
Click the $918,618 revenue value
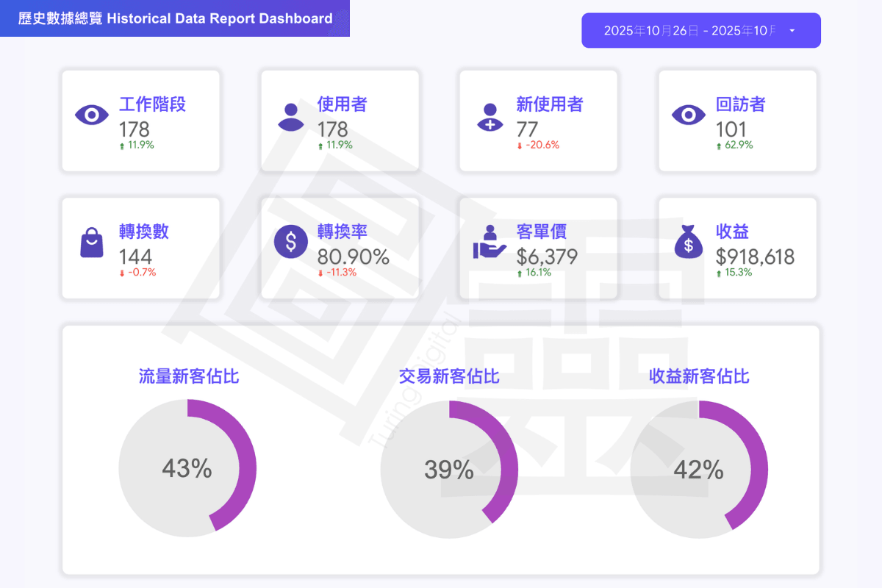pos(756,257)
